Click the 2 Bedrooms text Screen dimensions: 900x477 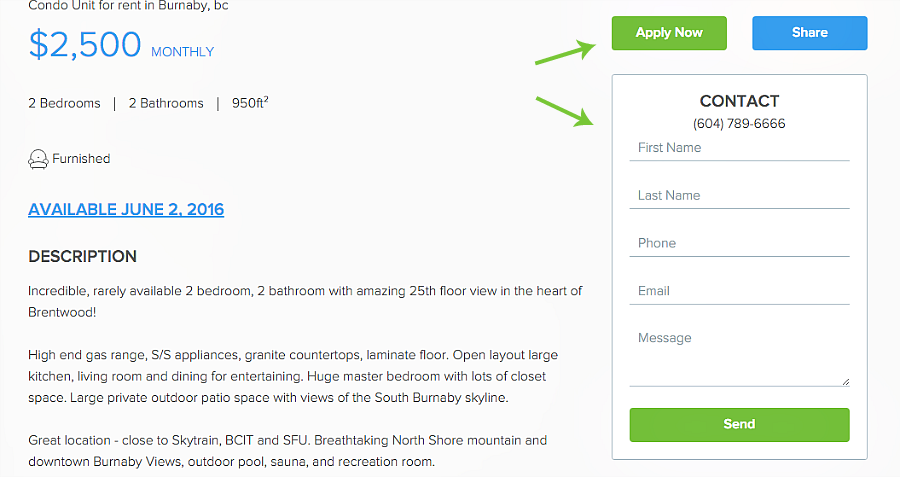(64, 103)
